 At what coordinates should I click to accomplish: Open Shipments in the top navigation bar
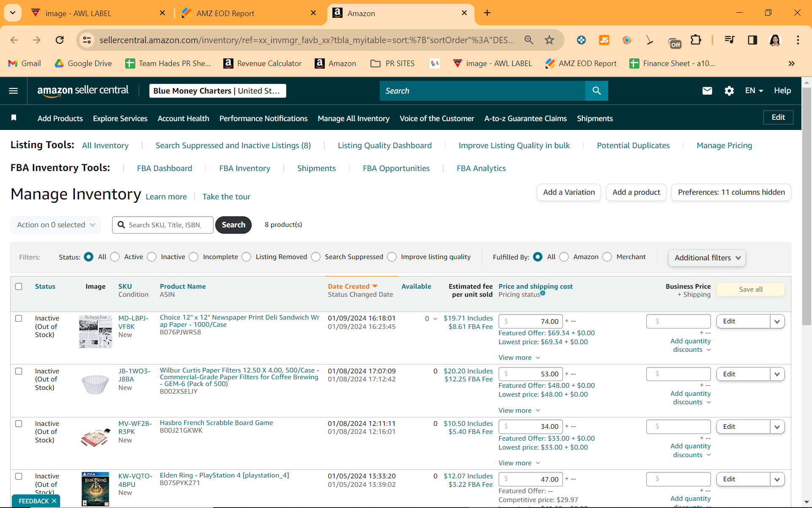(595, 119)
